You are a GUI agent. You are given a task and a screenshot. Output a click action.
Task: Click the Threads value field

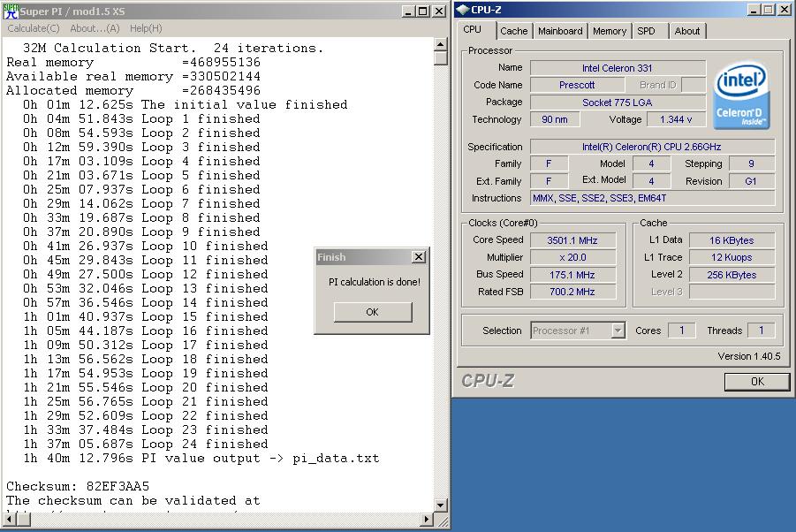tap(761, 331)
